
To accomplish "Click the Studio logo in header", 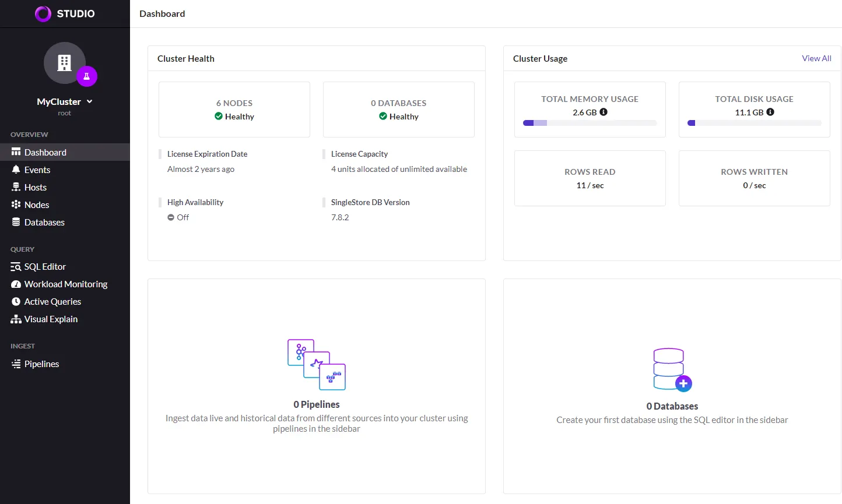I will (64, 13).
